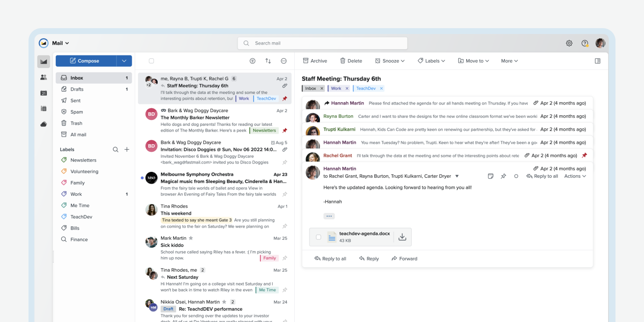Check the teachdev-agenda.docx attachment checkbox
Screen dimensions: 644x322
coord(318,237)
